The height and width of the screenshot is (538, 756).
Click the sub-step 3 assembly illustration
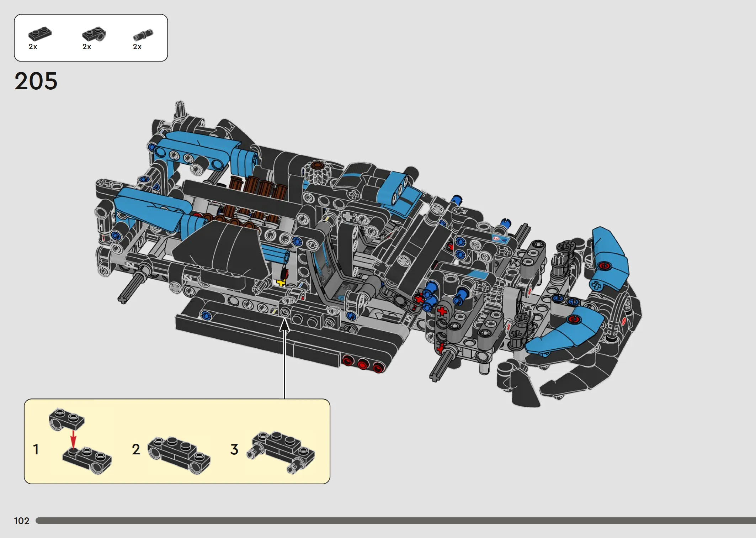[x=281, y=453]
